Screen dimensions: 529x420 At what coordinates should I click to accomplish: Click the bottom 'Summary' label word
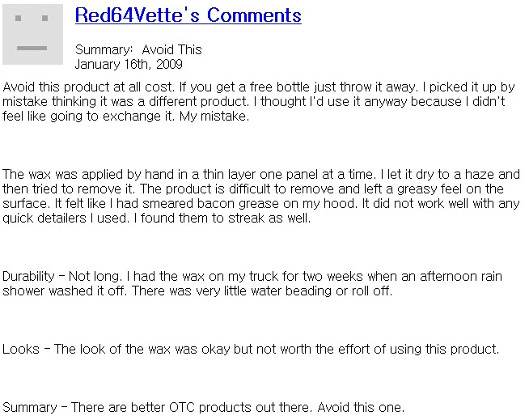tap(30, 407)
